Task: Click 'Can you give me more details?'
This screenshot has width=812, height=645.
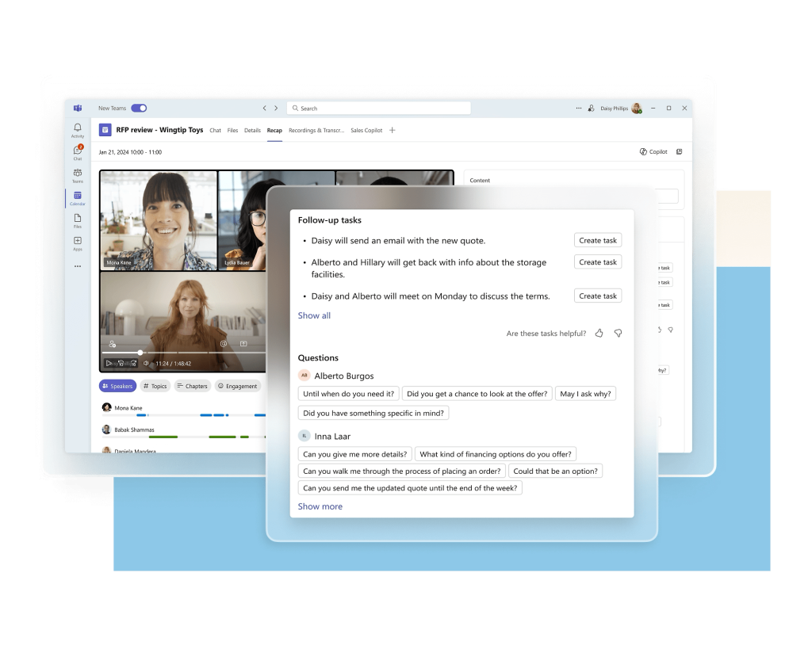Action: click(x=354, y=455)
